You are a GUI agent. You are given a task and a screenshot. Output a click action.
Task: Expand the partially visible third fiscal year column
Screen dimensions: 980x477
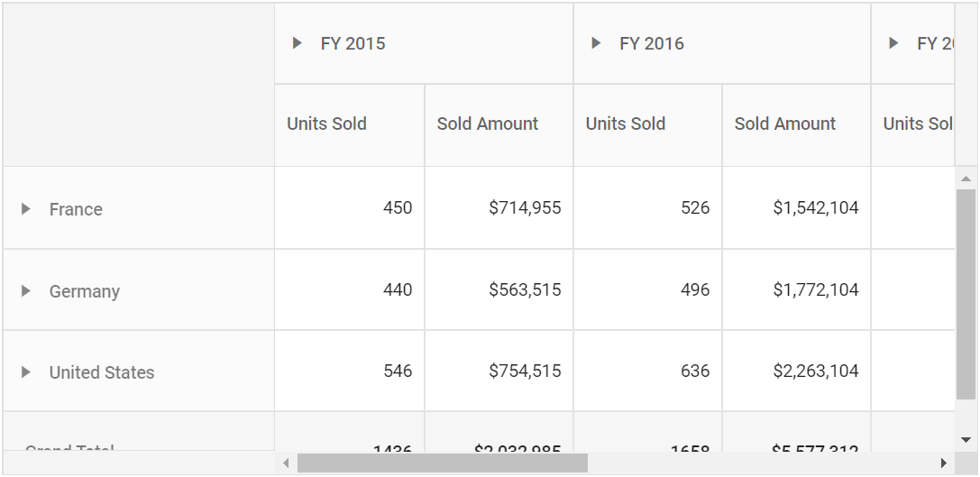tap(893, 43)
